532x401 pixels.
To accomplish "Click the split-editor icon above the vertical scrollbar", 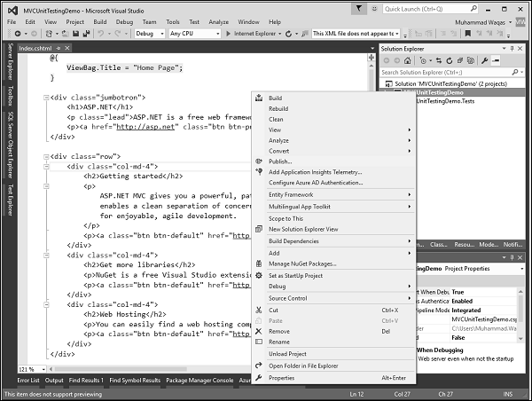I will click(x=372, y=57).
